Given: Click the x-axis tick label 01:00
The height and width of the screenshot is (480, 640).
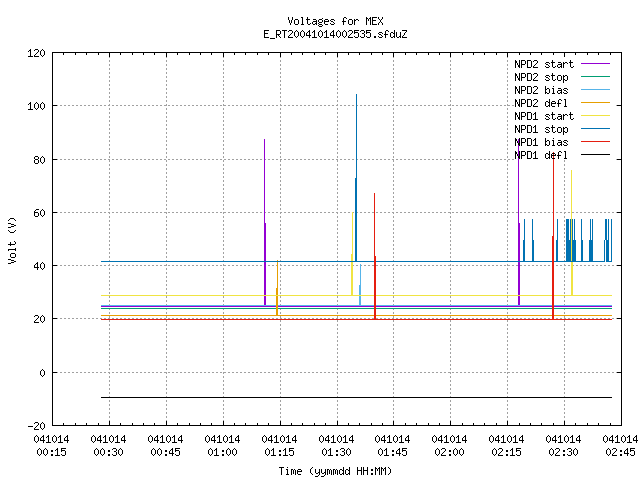Looking at the screenshot, I should pyautogui.click(x=222, y=452).
